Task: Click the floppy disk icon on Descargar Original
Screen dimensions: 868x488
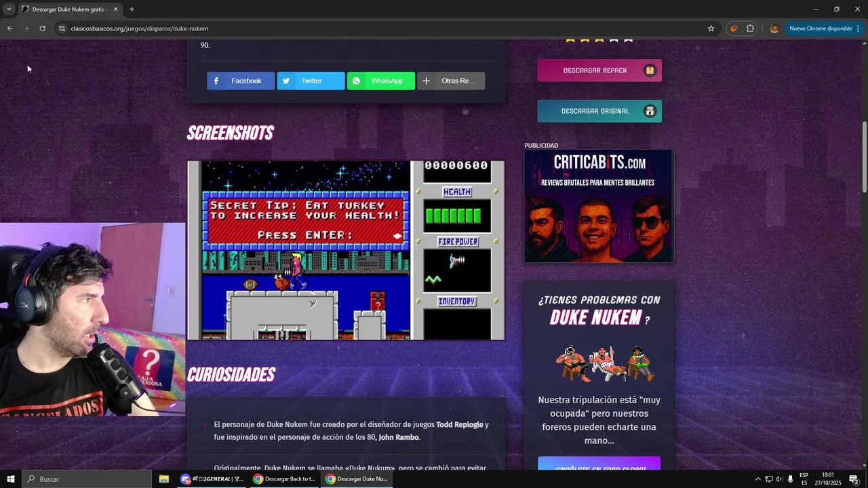Action: [x=650, y=111]
